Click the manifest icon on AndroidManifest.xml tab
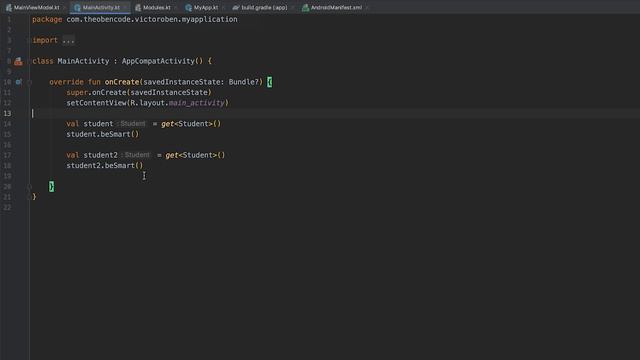 click(305, 7)
